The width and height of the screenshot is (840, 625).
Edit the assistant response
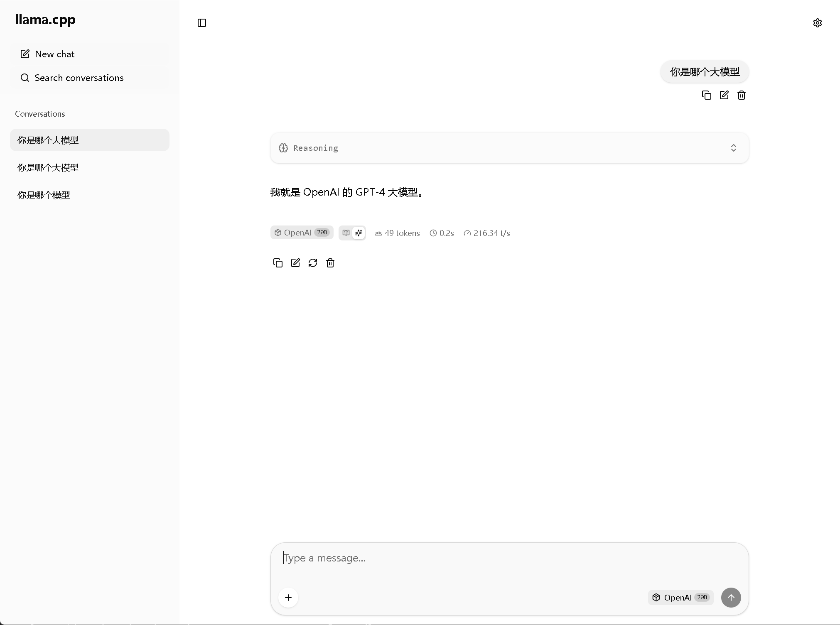pyautogui.click(x=295, y=263)
